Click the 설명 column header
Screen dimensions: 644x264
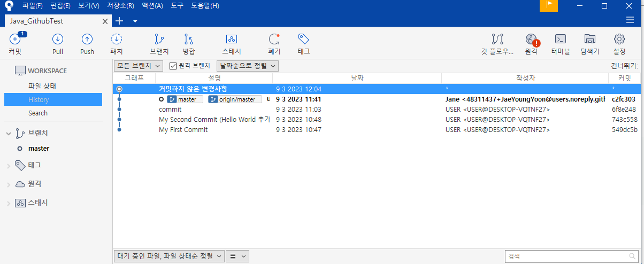(x=214, y=78)
